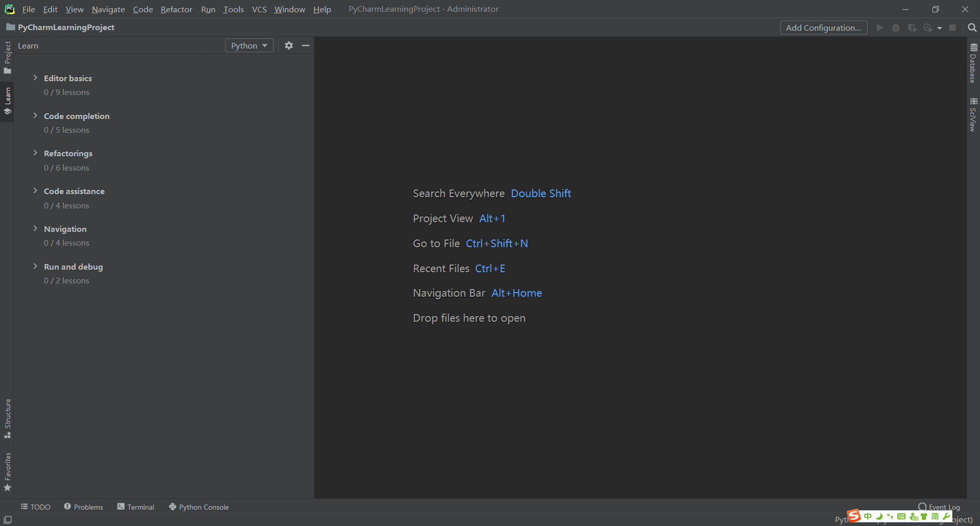The image size is (980, 526).
Task: Open Search Everywhere magnifier icon
Action: [972, 28]
